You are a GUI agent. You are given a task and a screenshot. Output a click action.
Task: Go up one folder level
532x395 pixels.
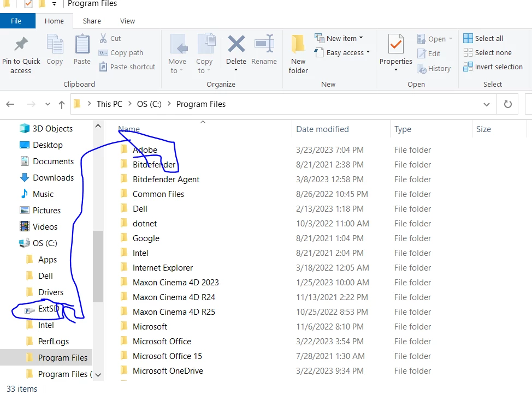point(61,104)
